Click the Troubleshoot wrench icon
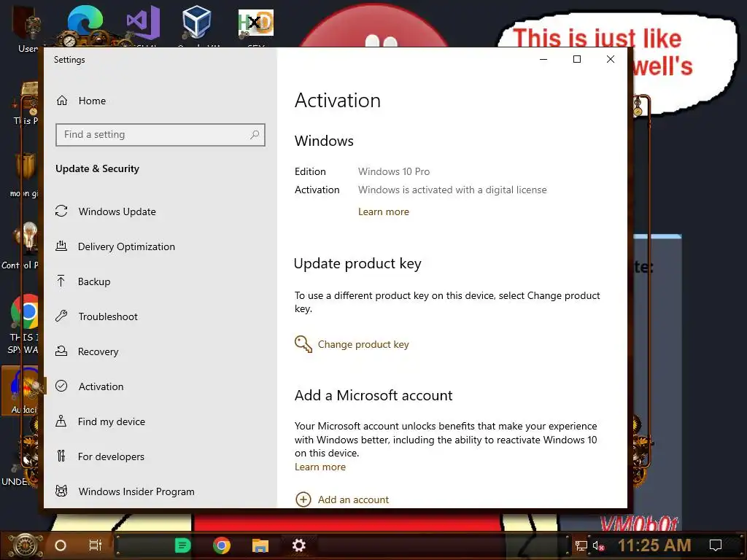Viewport: 747px width, 560px height. click(x=61, y=316)
